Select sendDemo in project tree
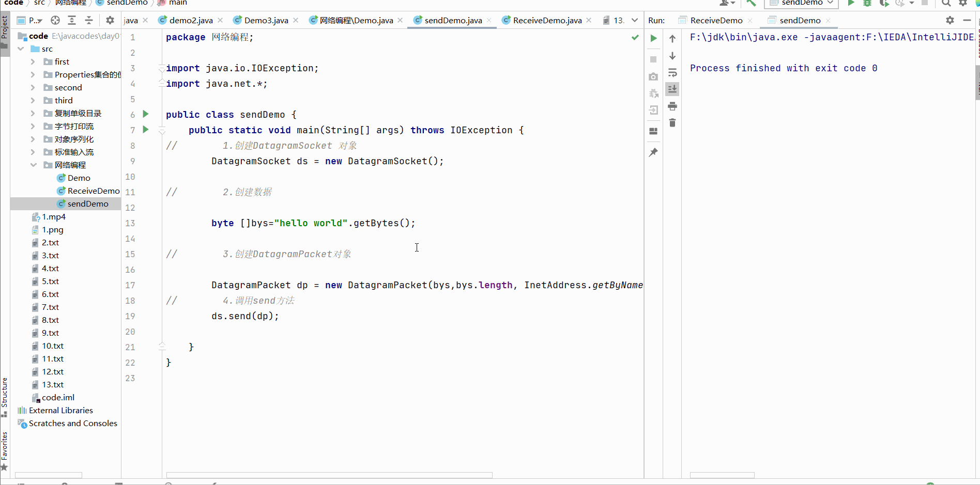The image size is (980, 485). pos(83,204)
